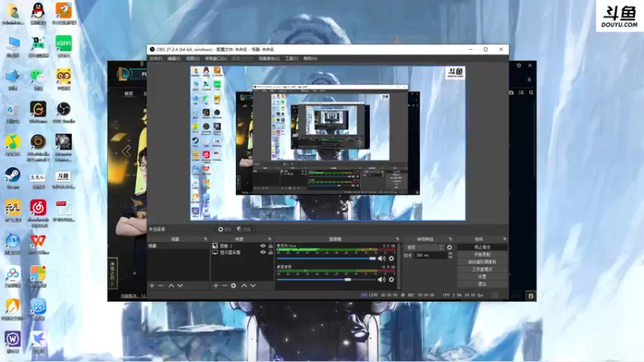The width and height of the screenshot is (644, 362).
Task: Open the transition properties gear icon
Action: (449, 248)
